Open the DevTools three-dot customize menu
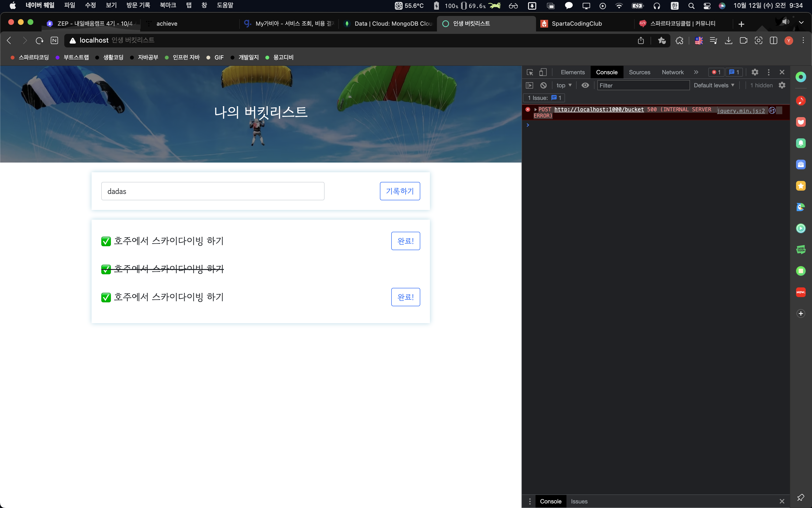812x508 pixels. pos(769,72)
